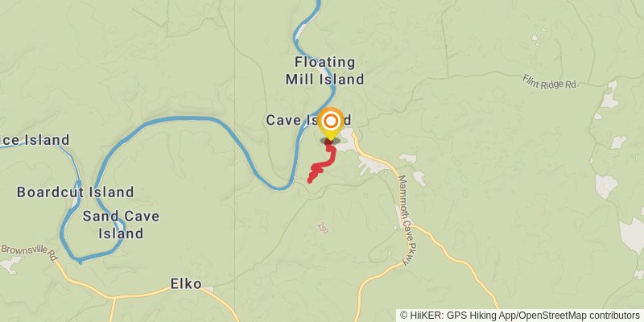644x322 pixels.
Task: Click the Elko town label
Action: point(186,284)
